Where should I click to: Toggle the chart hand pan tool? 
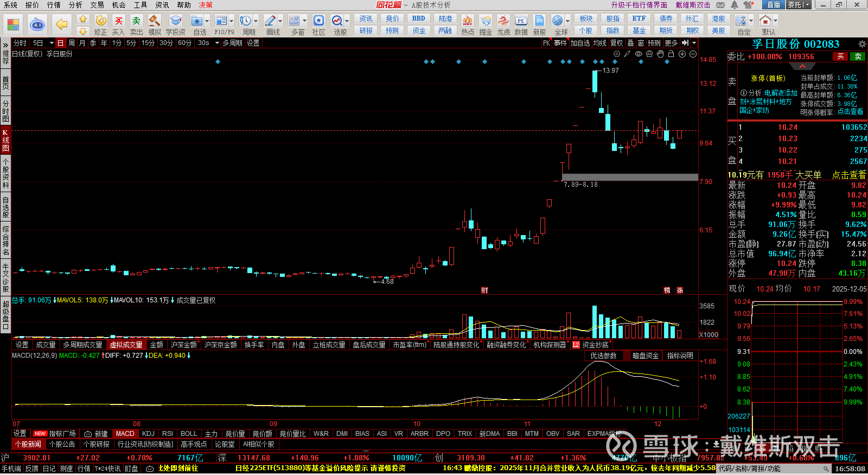click(x=660, y=54)
